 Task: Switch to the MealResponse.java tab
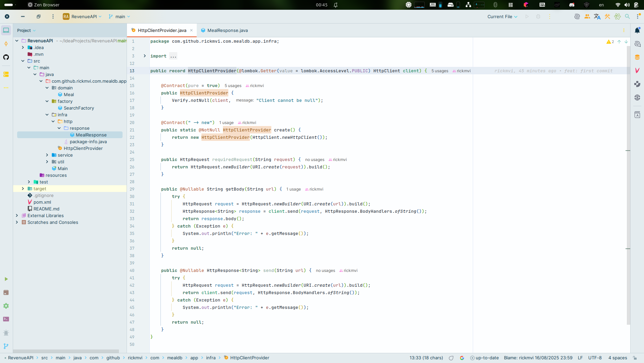pos(224,30)
